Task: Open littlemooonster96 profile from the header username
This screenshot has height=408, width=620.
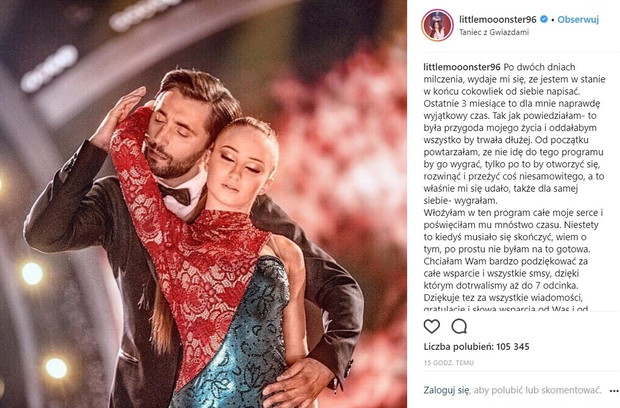Action: click(x=497, y=19)
